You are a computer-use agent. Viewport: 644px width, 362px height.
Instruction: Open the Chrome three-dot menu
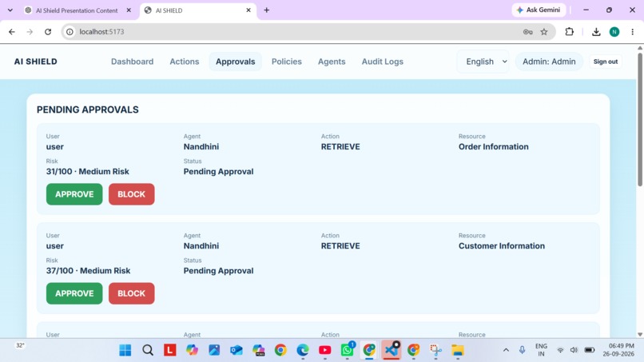[633, 32]
